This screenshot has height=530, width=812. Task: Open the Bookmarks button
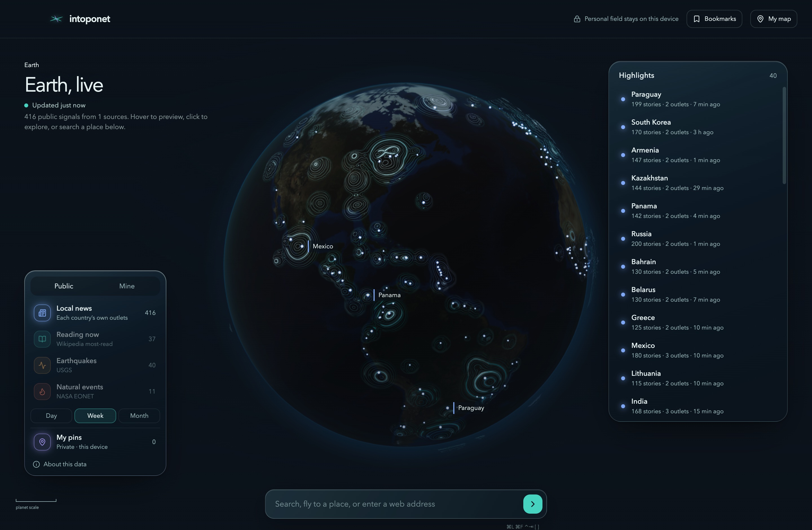(714, 19)
